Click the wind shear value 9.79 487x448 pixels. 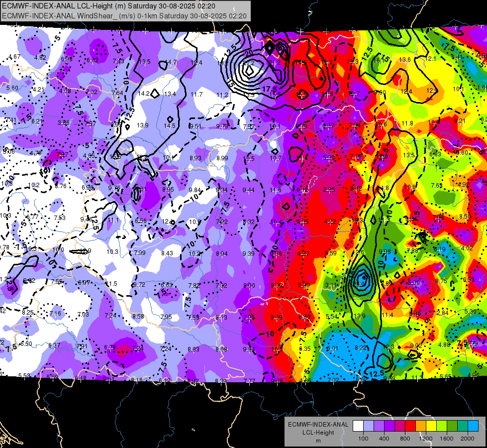222,126
